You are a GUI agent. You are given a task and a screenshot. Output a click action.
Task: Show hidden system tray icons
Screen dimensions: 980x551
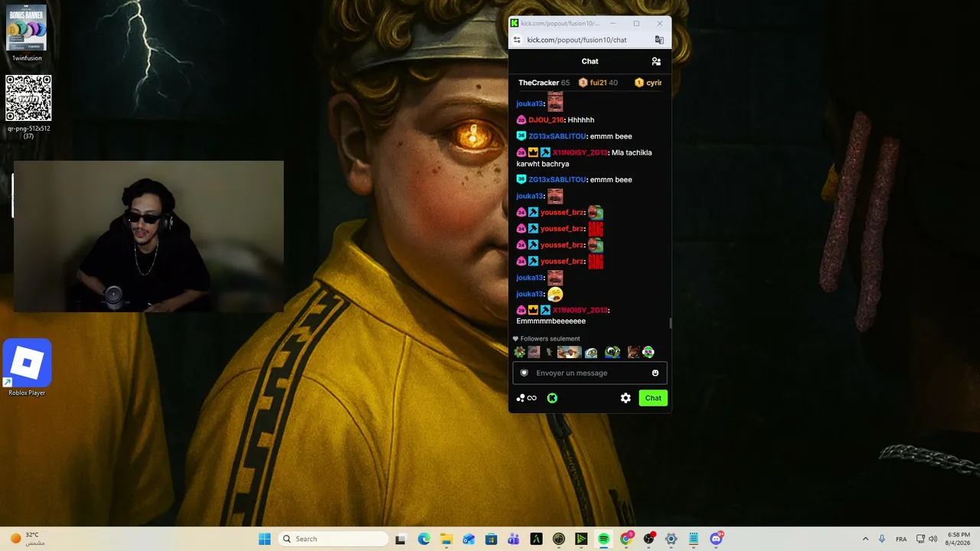pos(865,539)
